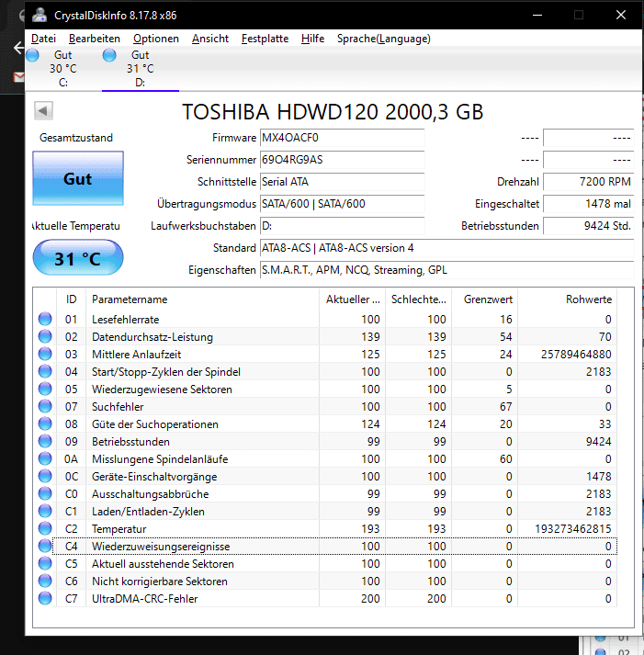Screen dimensions: 644x655
Task: Click status orb for UltraDMA-CRC-Fehler row
Action: tap(45, 598)
